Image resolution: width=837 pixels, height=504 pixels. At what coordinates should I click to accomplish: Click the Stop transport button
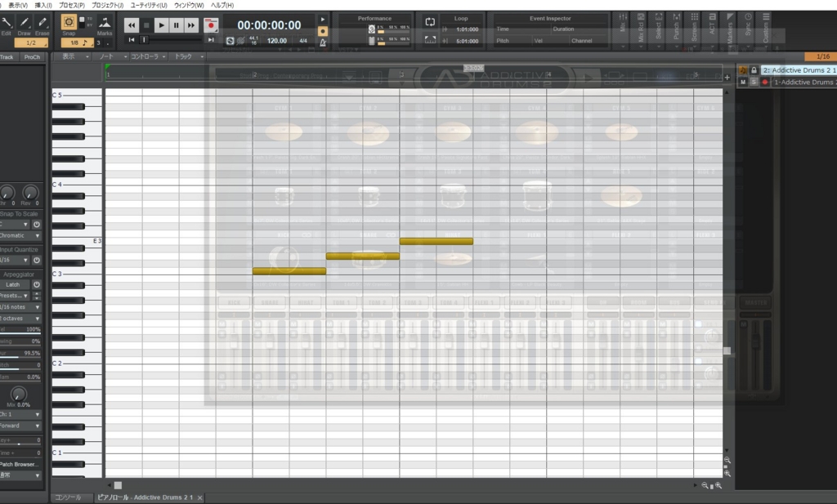coord(146,25)
